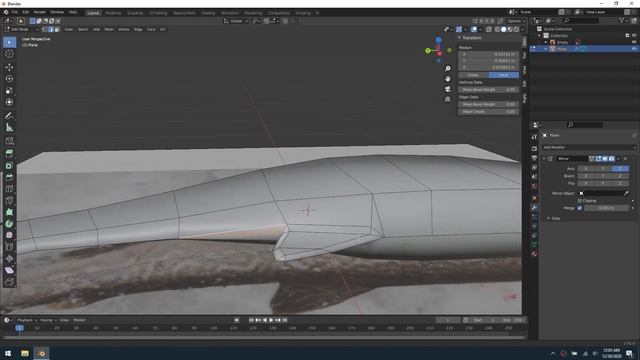640x360 pixels.
Task: Open the File menu
Action: (x=15, y=12)
